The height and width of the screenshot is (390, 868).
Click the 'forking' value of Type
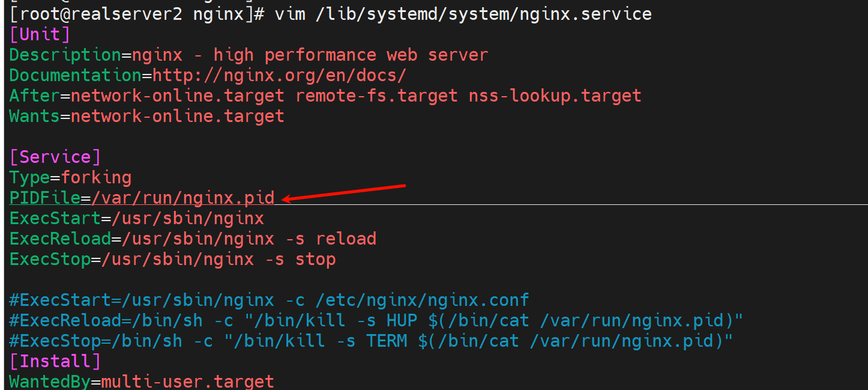(95, 177)
